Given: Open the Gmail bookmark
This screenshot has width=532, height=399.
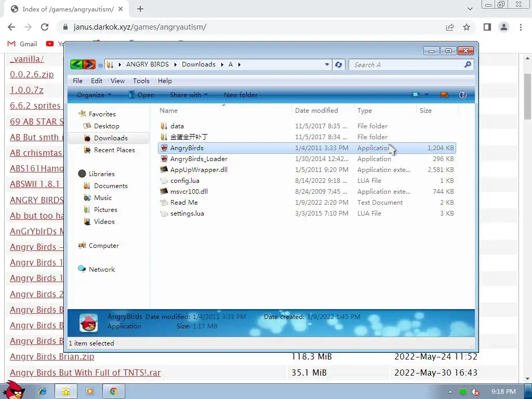Looking at the screenshot, I should point(22,44).
